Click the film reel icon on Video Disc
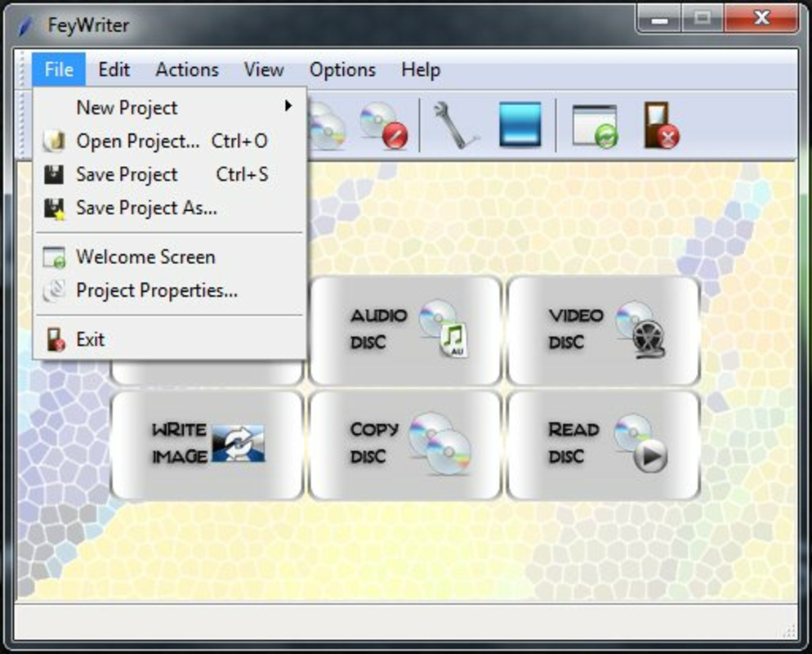The image size is (812, 654). (641, 329)
